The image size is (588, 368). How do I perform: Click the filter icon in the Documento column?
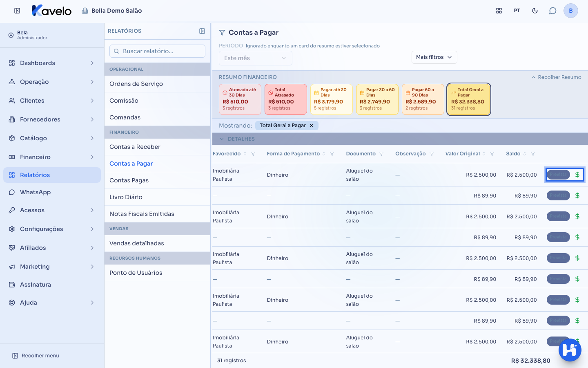coord(381,154)
